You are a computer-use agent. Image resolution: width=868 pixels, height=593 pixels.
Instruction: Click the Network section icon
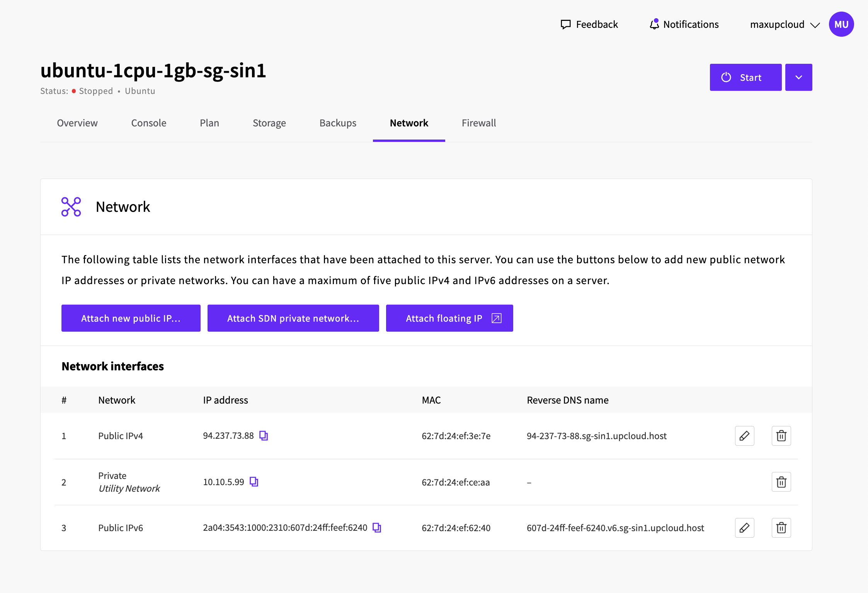point(71,207)
